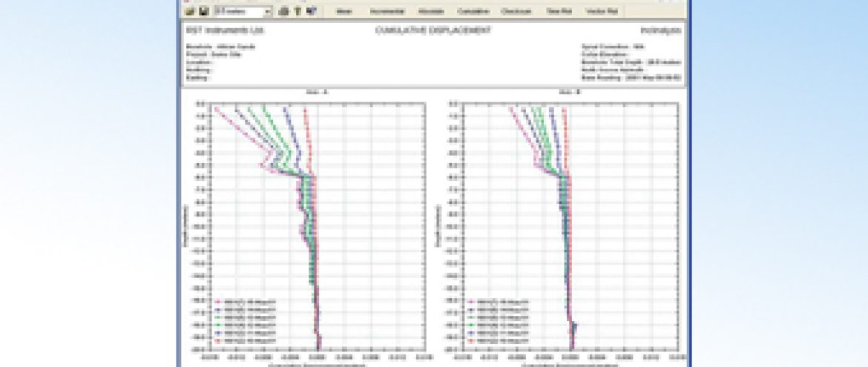Select the Time Plot button
Screen dimensions: 868x367
point(559,11)
